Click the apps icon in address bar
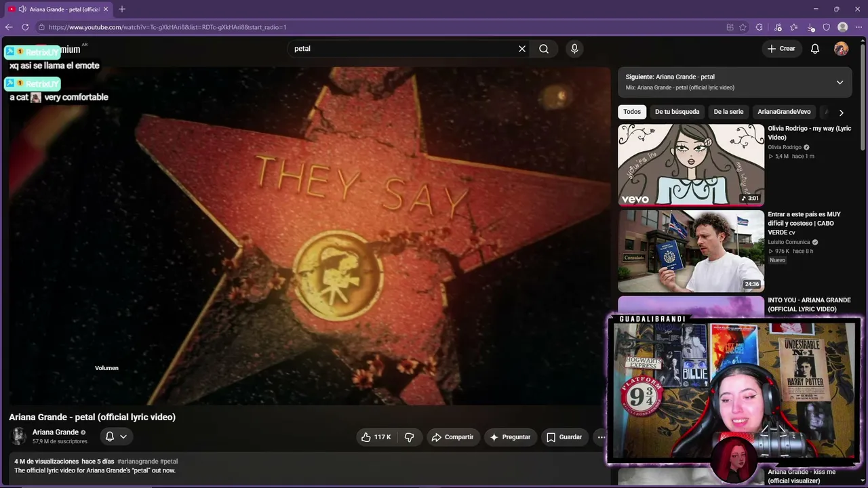Screen dimensions: 868x488 point(730,27)
